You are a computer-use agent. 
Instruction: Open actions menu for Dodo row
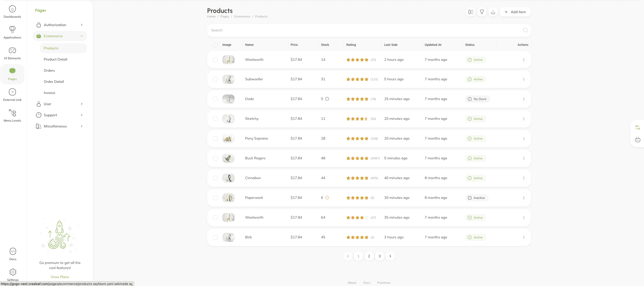coord(524,99)
